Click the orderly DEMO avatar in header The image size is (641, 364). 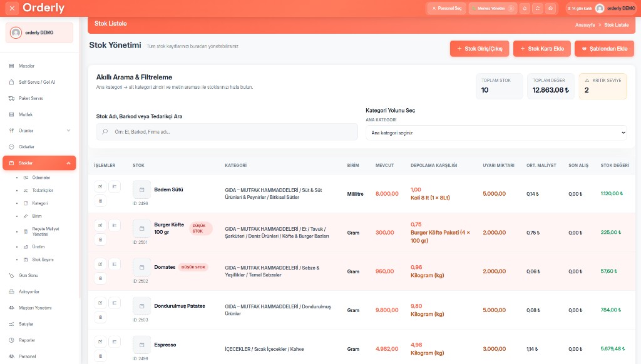pyautogui.click(x=600, y=8)
